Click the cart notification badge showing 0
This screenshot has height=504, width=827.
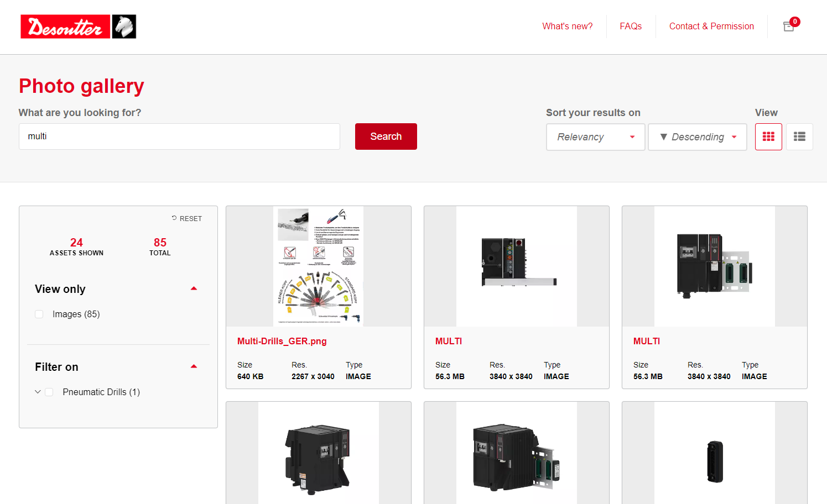795,21
